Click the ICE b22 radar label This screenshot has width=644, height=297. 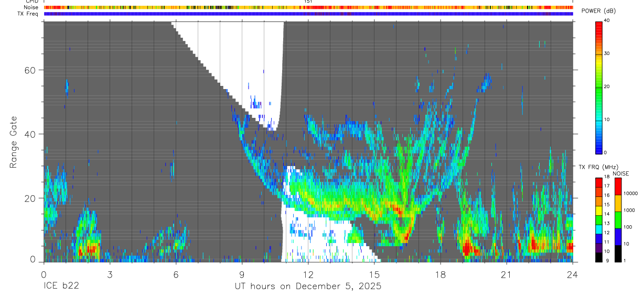61,287
